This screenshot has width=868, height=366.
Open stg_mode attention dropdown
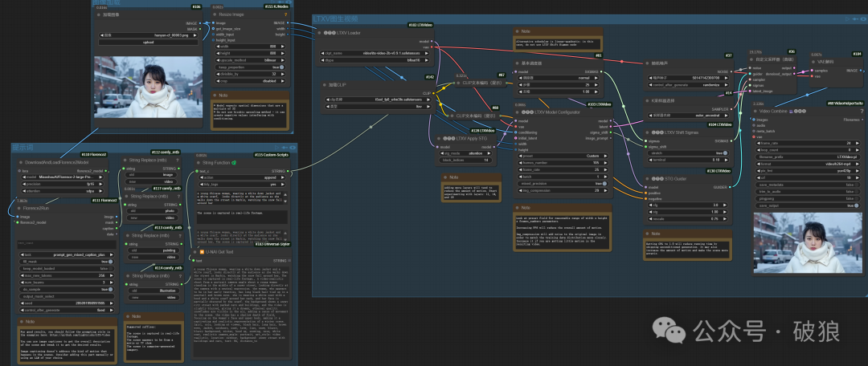[x=466, y=153]
